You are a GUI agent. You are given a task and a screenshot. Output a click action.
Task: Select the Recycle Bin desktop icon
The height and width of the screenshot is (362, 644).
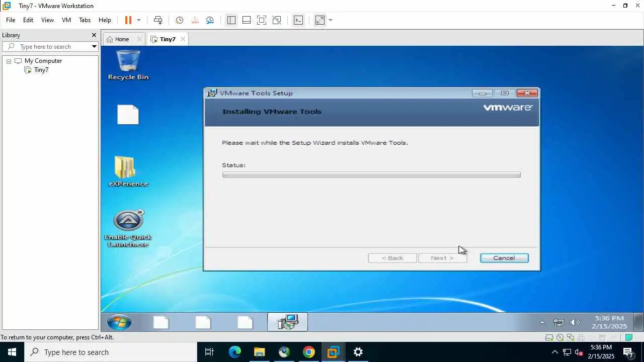coord(128,65)
